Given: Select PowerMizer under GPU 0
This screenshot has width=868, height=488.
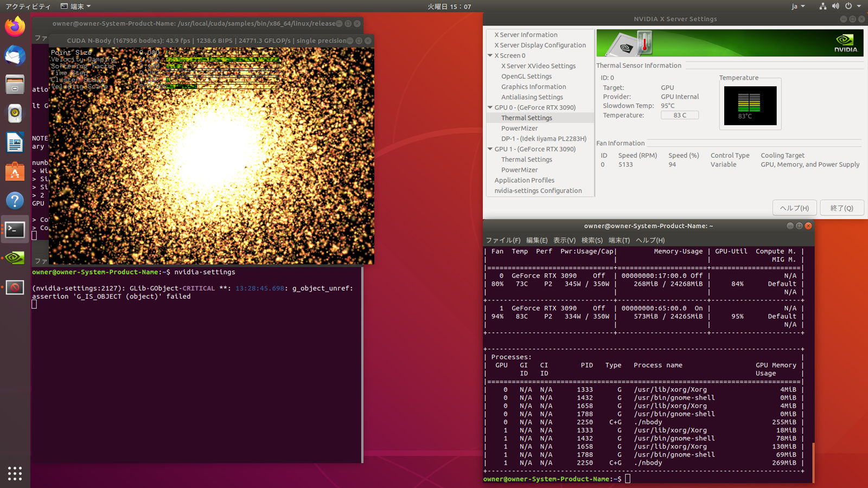Looking at the screenshot, I should point(519,129).
